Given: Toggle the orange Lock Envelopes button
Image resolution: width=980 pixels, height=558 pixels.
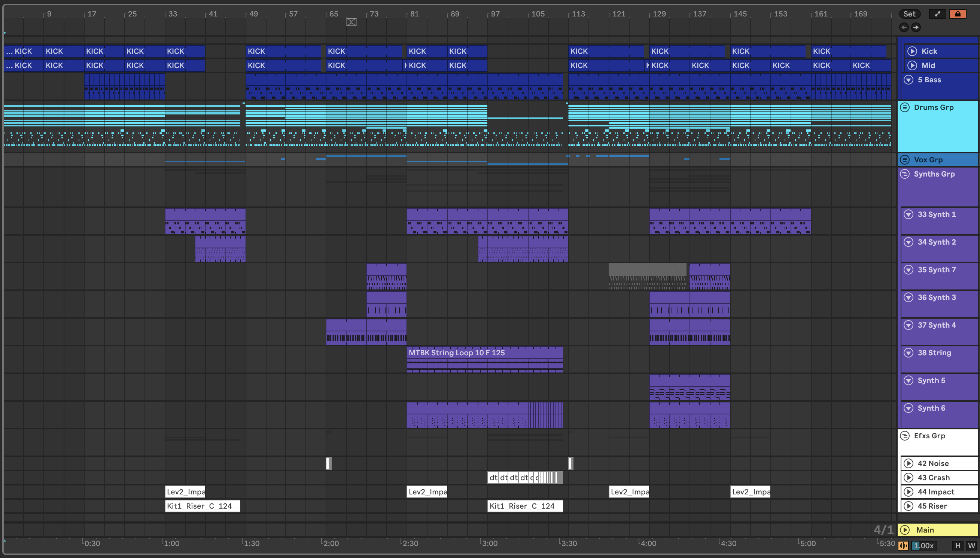Looking at the screenshot, I should 958,14.
